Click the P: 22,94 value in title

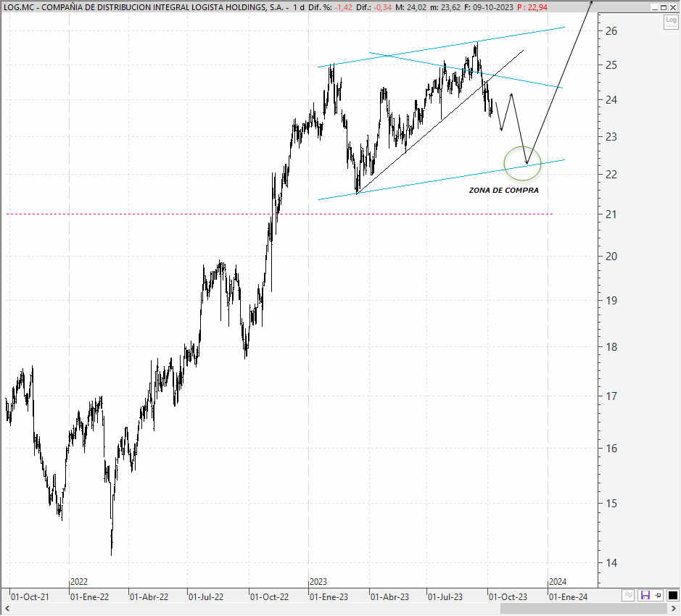tap(532, 7)
